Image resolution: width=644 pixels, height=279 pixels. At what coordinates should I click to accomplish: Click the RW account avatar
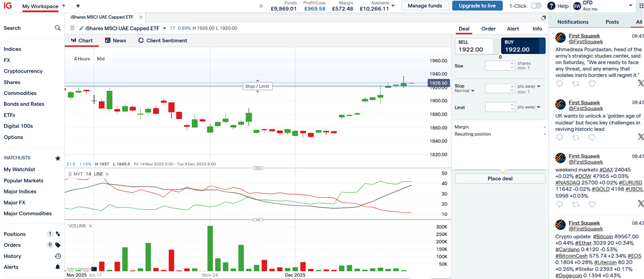577,6
